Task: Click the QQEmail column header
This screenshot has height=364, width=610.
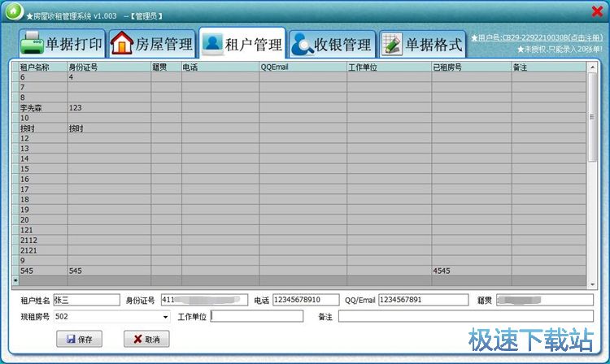Action: tap(303, 67)
